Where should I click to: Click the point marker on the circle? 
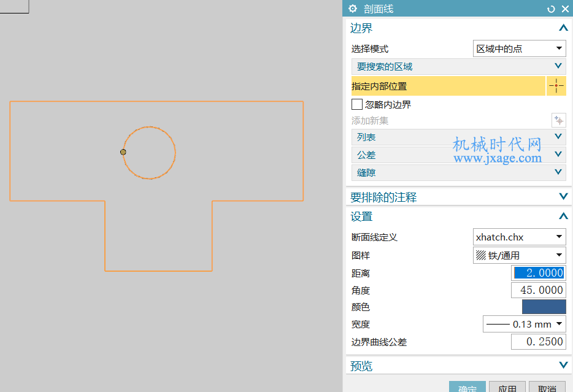pyautogui.click(x=123, y=152)
